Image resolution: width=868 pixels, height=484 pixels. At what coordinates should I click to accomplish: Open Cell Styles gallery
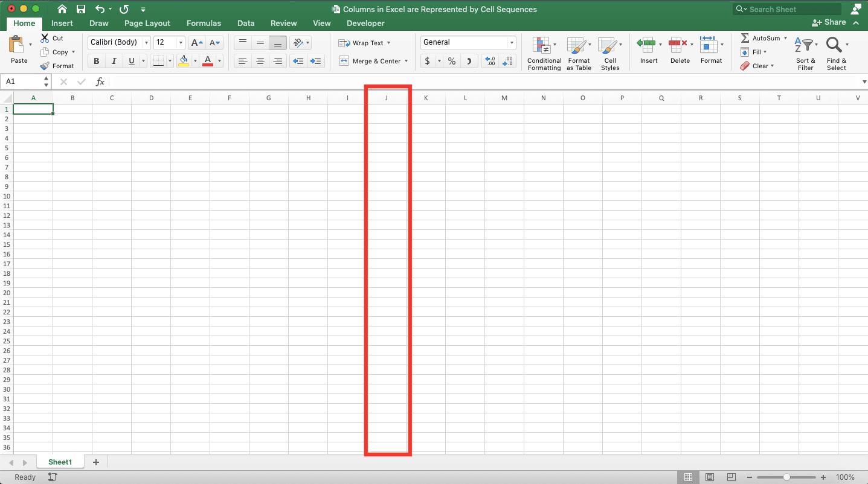(x=610, y=54)
